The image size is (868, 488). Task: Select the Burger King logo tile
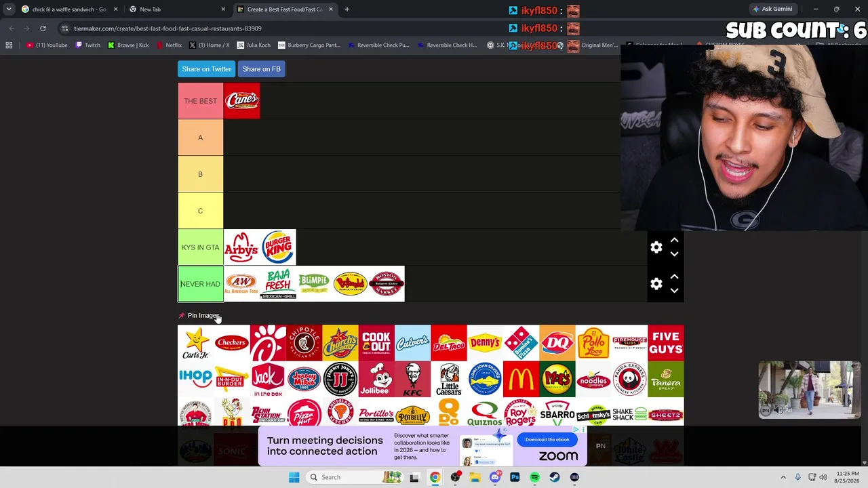click(x=278, y=247)
